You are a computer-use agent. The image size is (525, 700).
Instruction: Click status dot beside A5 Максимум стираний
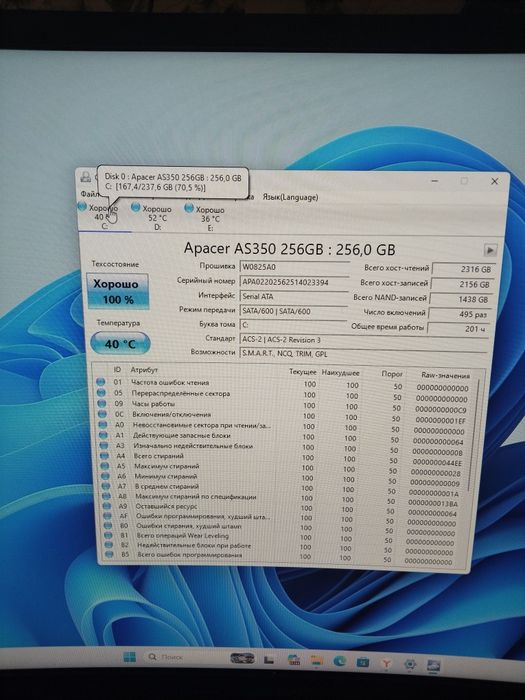[x=104, y=466]
